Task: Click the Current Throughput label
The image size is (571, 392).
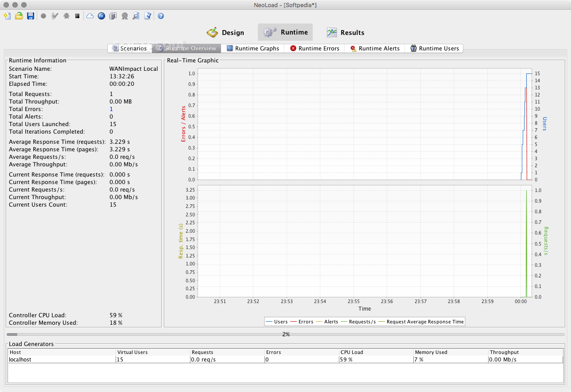Action: click(37, 197)
